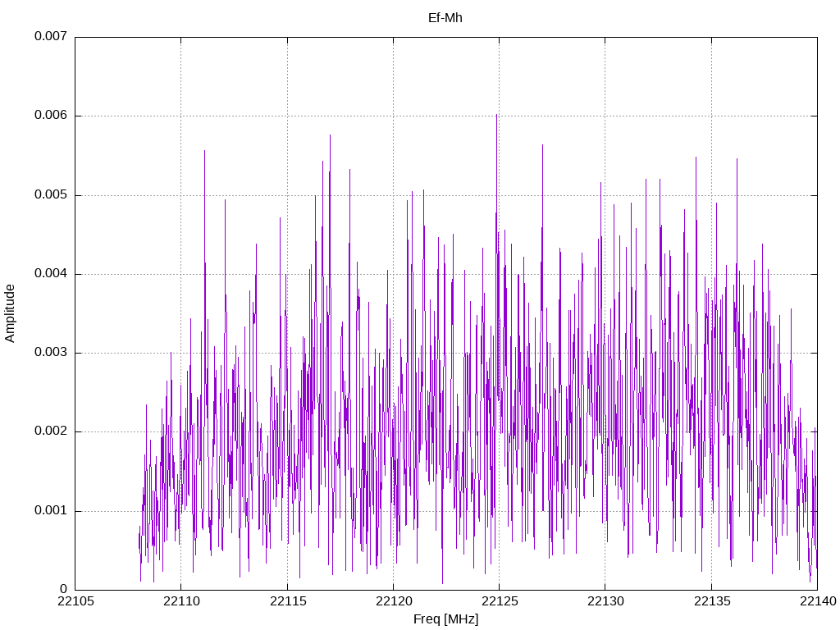This screenshot has height=630, width=840.
Task: Click the y-axis value 0.001
Action: click(x=51, y=510)
